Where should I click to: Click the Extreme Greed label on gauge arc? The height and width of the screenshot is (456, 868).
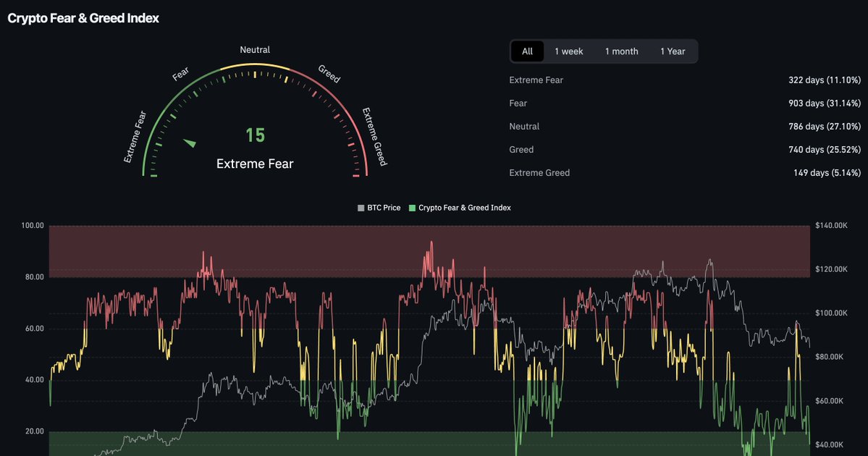click(x=374, y=137)
